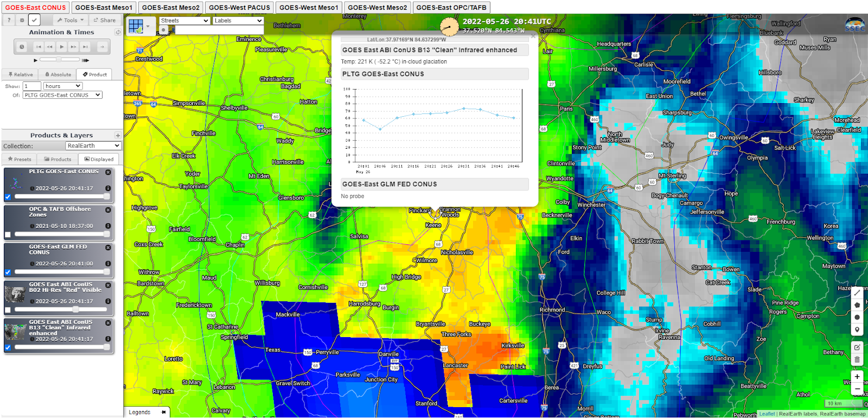This screenshot has height=418, width=868.
Task: Enable OPC & TAFB Offshore Zones layer
Action: click(8, 235)
